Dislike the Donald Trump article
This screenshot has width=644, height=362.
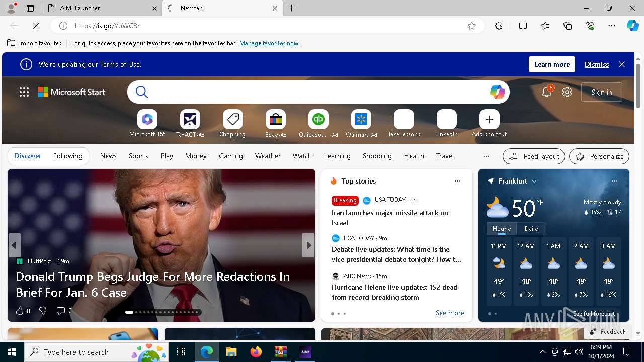(43, 311)
